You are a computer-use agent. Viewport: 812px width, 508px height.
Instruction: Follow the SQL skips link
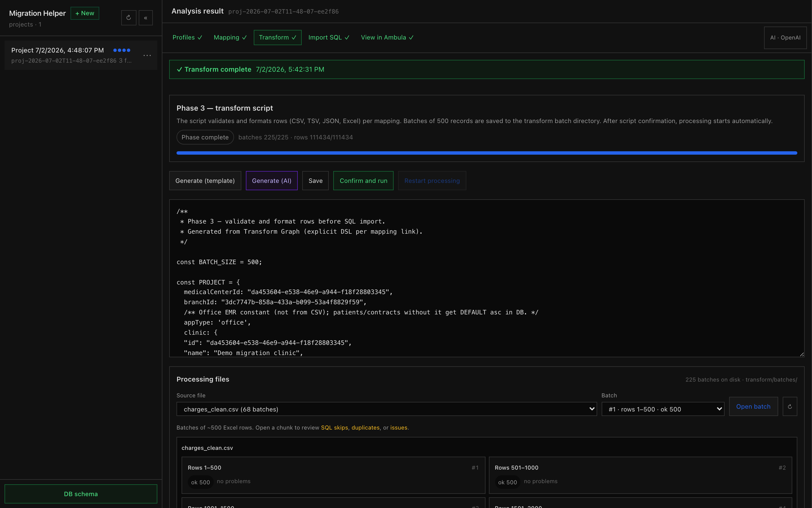[335, 428]
